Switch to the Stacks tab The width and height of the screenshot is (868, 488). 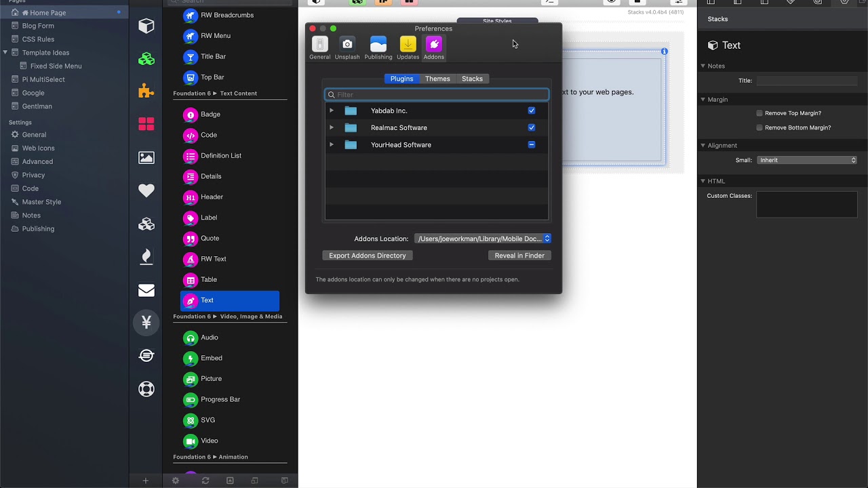coord(472,79)
